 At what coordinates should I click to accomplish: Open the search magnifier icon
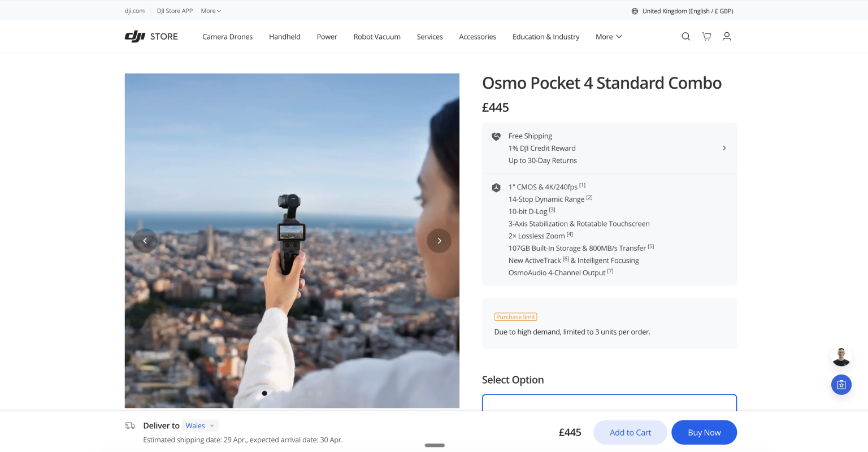click(x=685, y=37)
